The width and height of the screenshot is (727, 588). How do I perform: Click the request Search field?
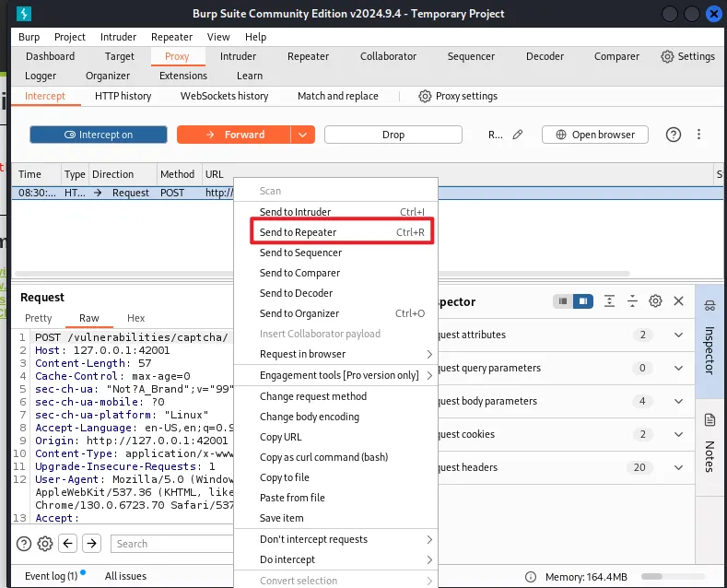172,544
